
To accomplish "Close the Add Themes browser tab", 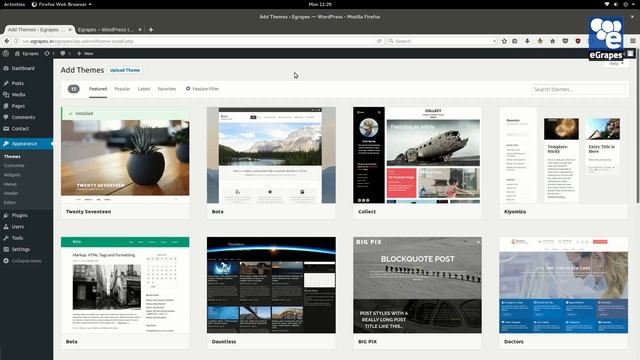I will pyautogui.click(x=70, y=29).
